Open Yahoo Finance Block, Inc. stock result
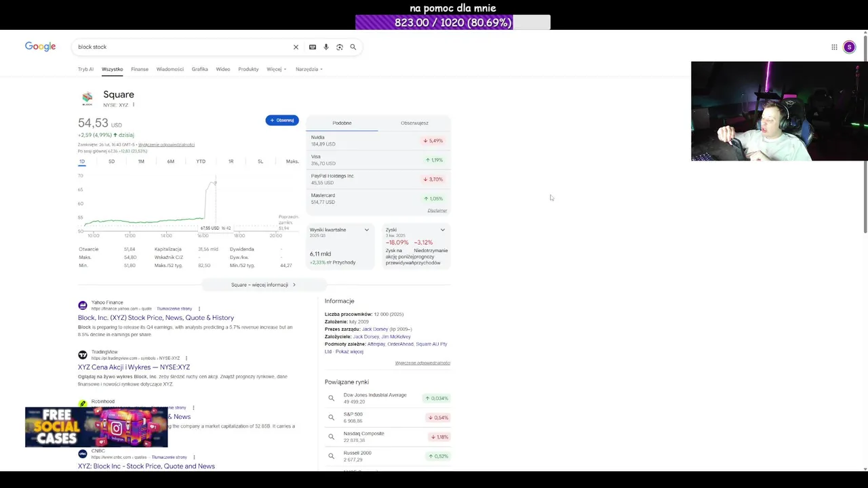The width and height of the screenshot is (868, 488). click(156, 318)
